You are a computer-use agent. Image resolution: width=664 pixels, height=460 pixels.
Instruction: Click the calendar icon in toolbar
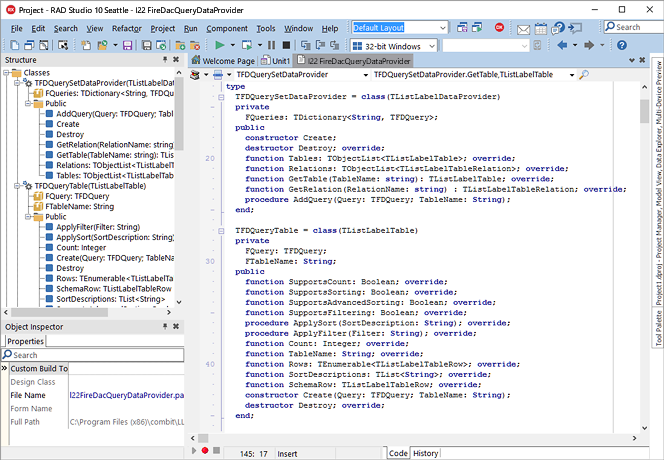click(x=541, y=29)
